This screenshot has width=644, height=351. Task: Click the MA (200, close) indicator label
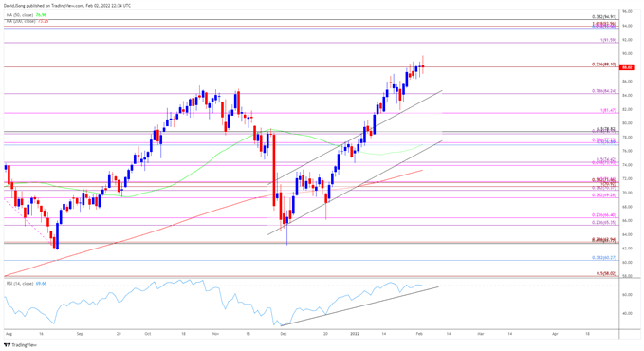(x=21, y=21)
